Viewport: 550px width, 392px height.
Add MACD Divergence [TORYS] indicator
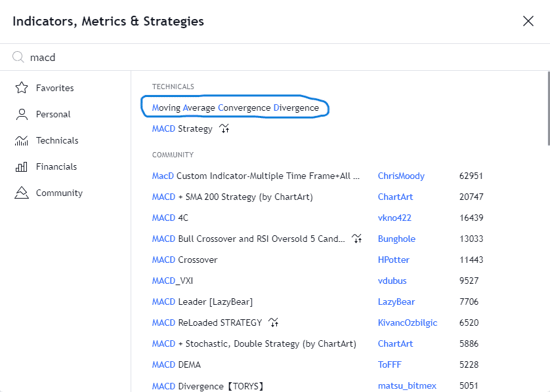208,386
